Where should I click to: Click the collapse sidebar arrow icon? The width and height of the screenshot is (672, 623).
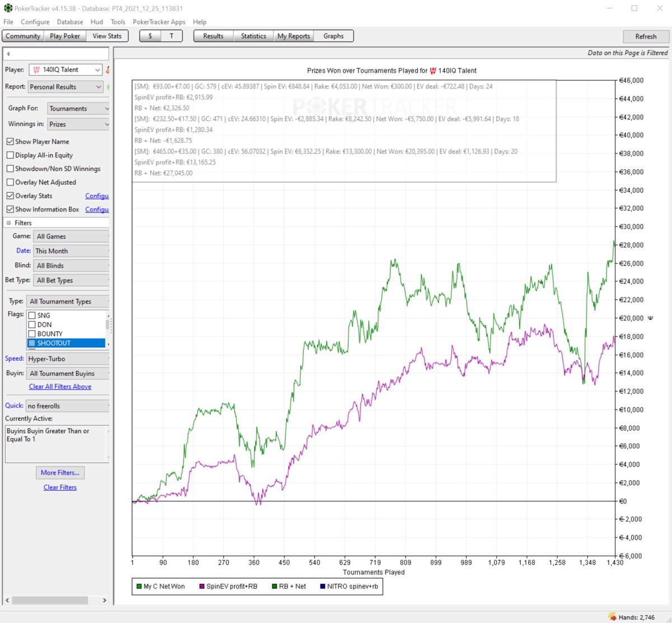tap(8, 54)
